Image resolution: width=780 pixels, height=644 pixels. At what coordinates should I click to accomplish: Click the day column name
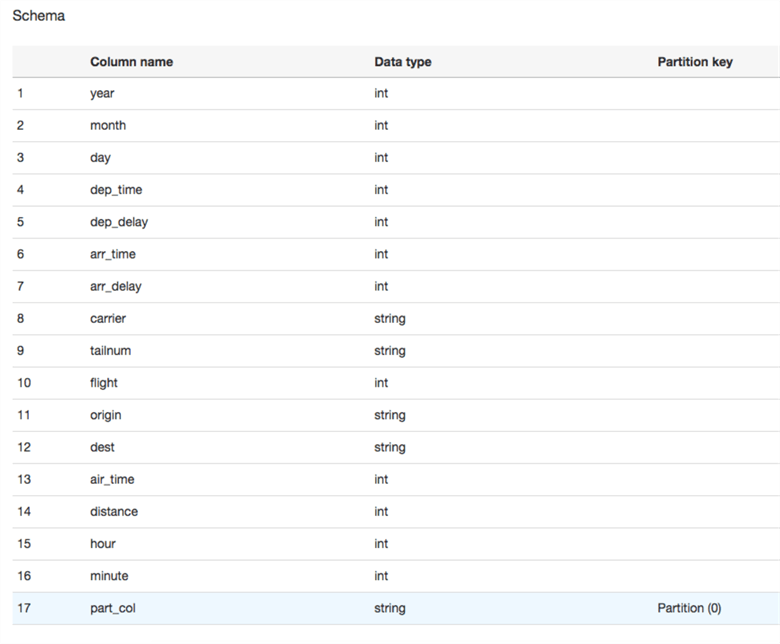100,158
